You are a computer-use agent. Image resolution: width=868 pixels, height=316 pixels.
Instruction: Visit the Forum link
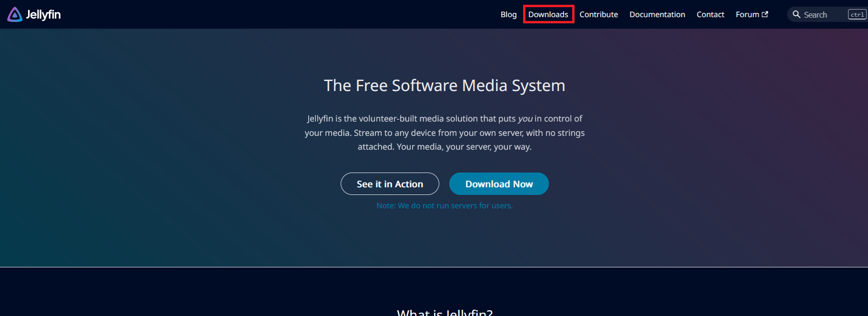coord(747,15)
